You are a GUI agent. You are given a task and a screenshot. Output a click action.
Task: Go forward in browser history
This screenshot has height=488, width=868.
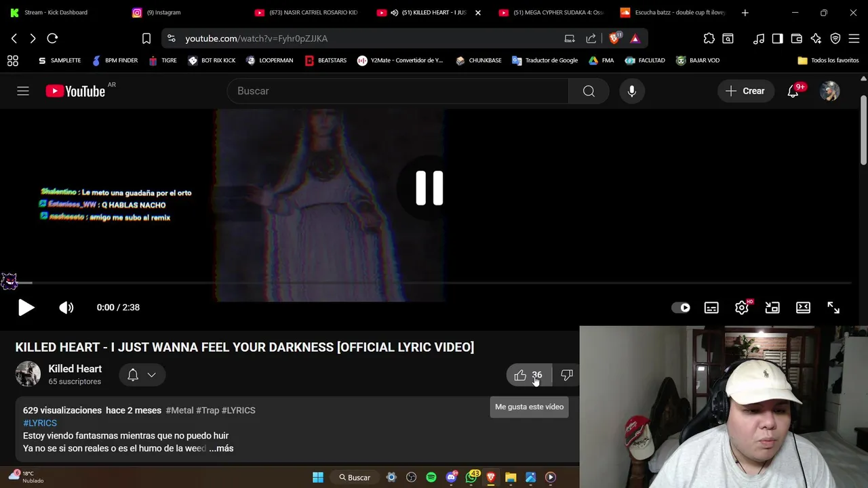pyautogui.click(x=33, y=39)
